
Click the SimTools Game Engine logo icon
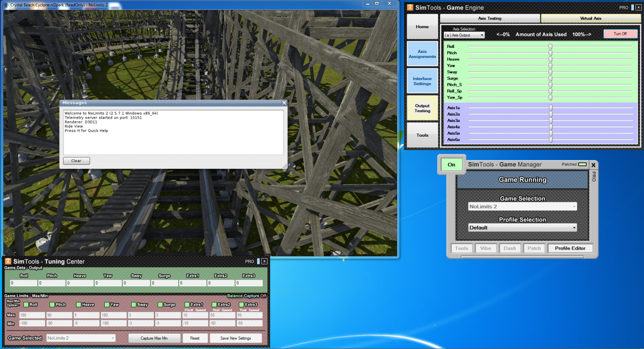[x=410, y=8]
